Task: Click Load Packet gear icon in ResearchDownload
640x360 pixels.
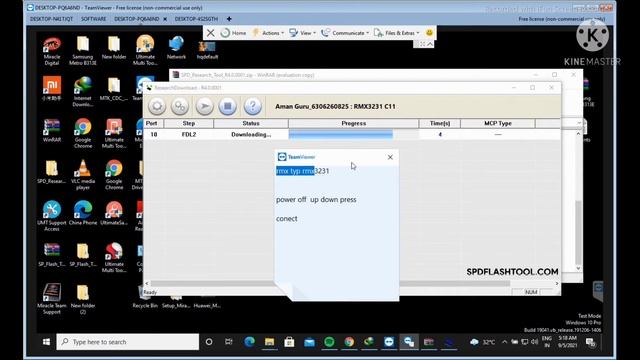Action: coord(157,107)
